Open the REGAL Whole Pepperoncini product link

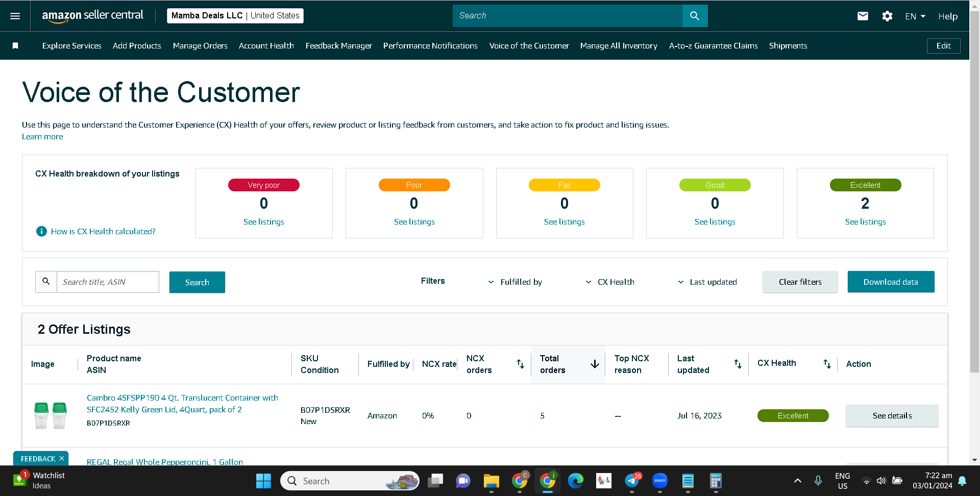tap(165, 461)
